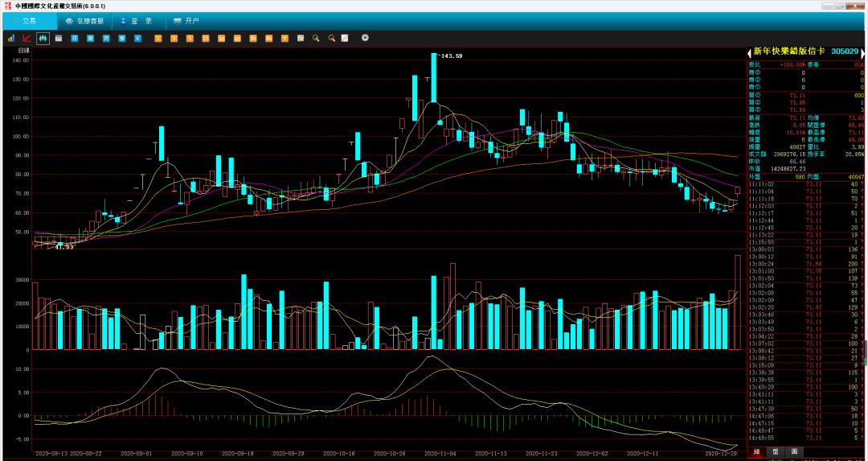Click the 總量 value 40627
Screen dimensions: 868x461
798,146
